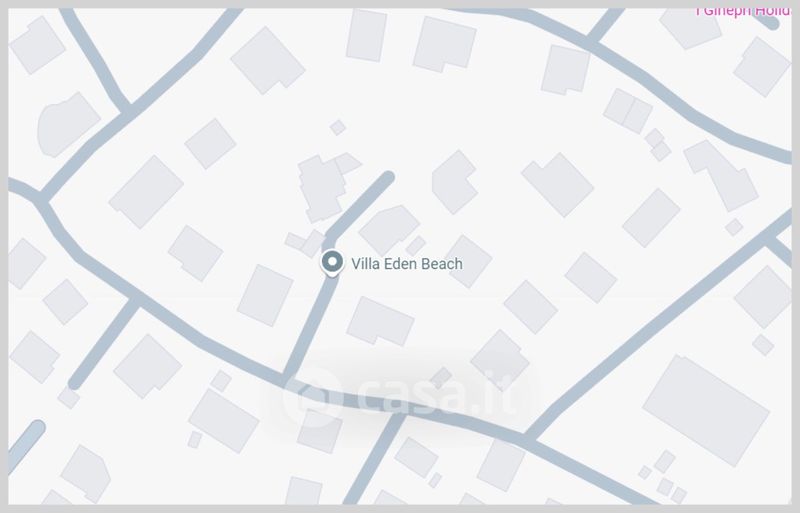Select the L-shaped building right of the dead-end road
Screen dimensions: 800x513
coord(454,182)
